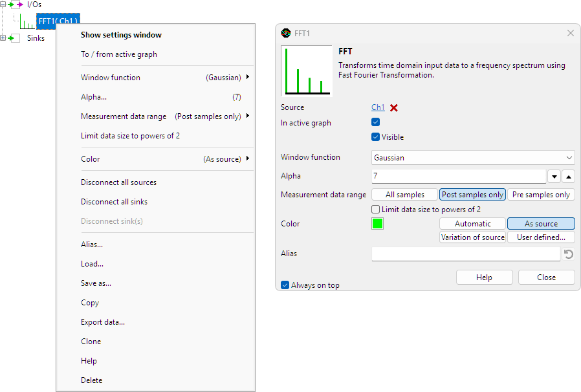Screen dimensions: 581x392
Task: Select the I/Os tree item label
Action: click(x=34, y=5)
